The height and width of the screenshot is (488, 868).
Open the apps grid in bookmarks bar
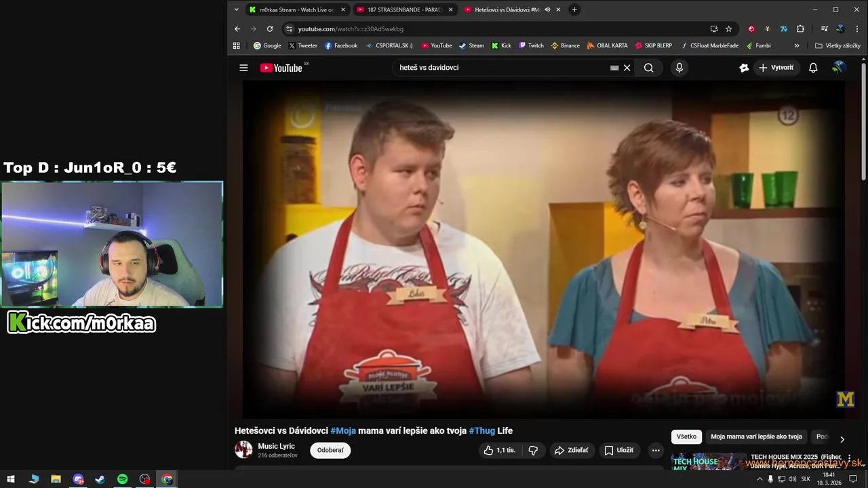pos(237,45)
